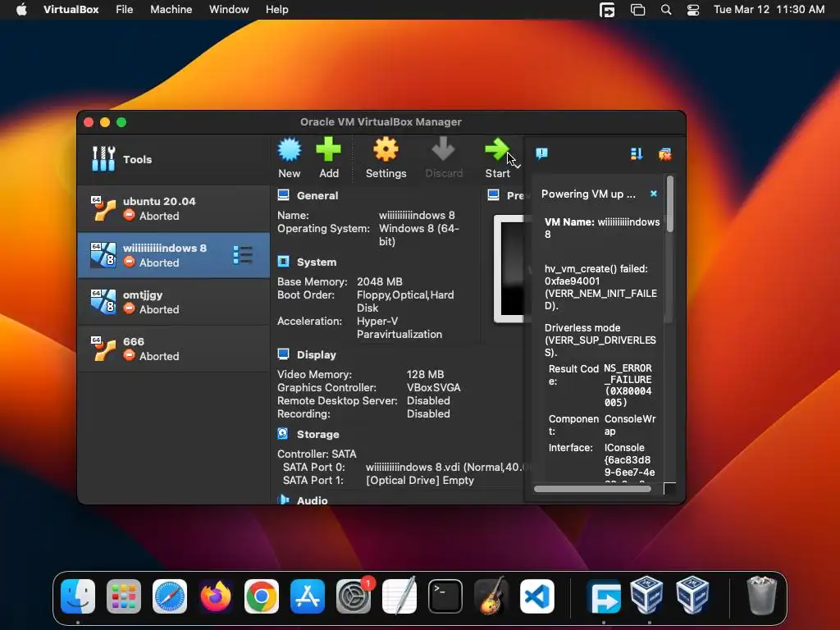Open machine Settings via gear icon

point(386,149)
